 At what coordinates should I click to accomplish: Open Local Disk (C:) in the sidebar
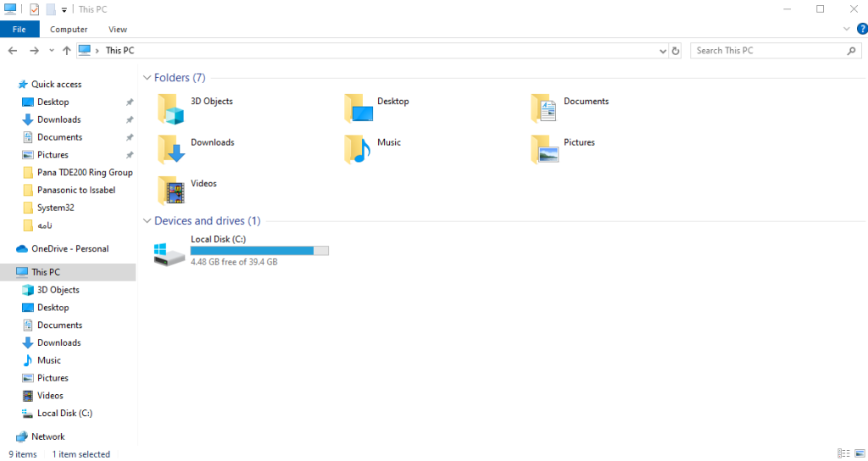pyautogui.click(x=64, y=414)
